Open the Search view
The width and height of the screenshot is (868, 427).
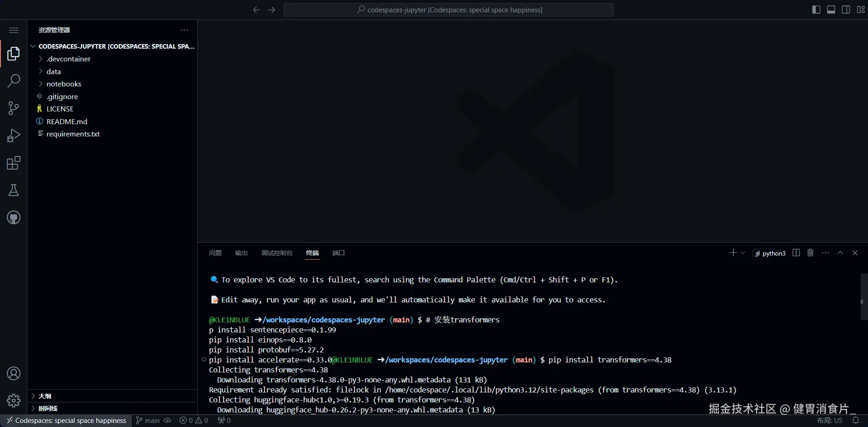(14, 81)
